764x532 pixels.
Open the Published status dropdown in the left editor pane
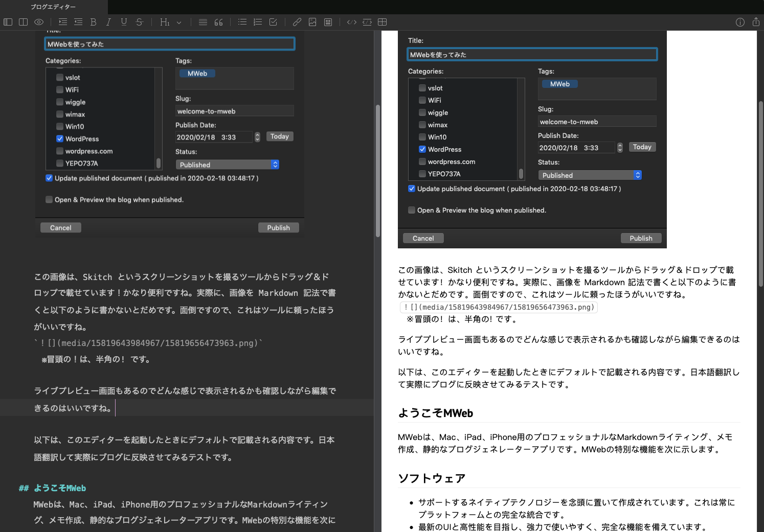(228, 165)
